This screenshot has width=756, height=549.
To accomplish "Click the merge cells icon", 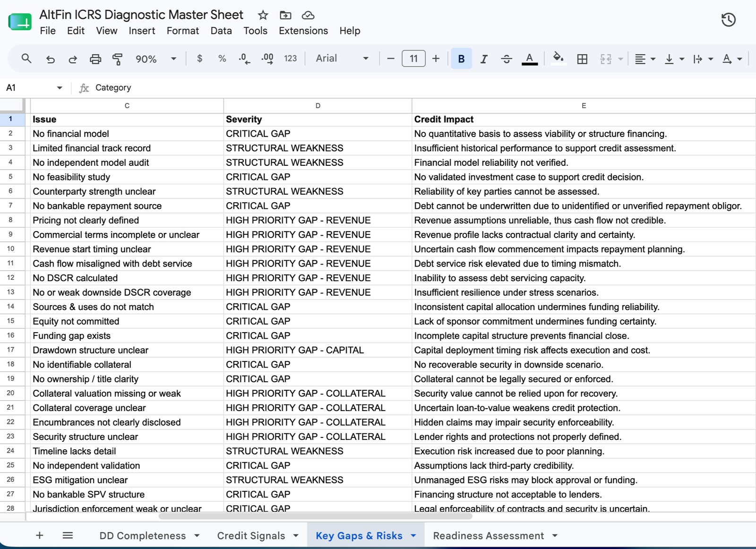I will (606, 59).
